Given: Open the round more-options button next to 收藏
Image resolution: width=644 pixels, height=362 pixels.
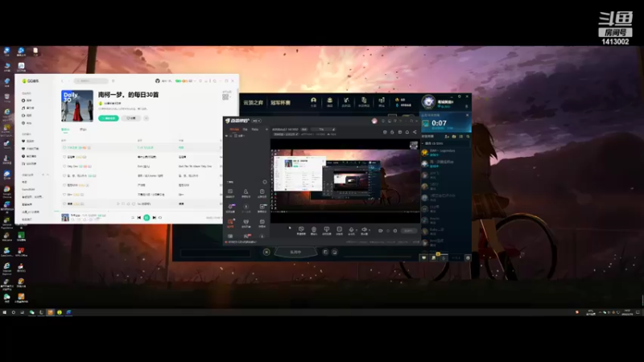Looking at the screenshot, I should click(147, 118).
